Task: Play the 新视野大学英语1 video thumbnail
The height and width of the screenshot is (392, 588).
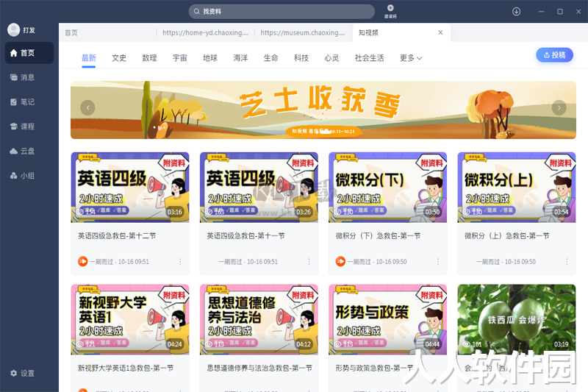Action: (130, 320)
